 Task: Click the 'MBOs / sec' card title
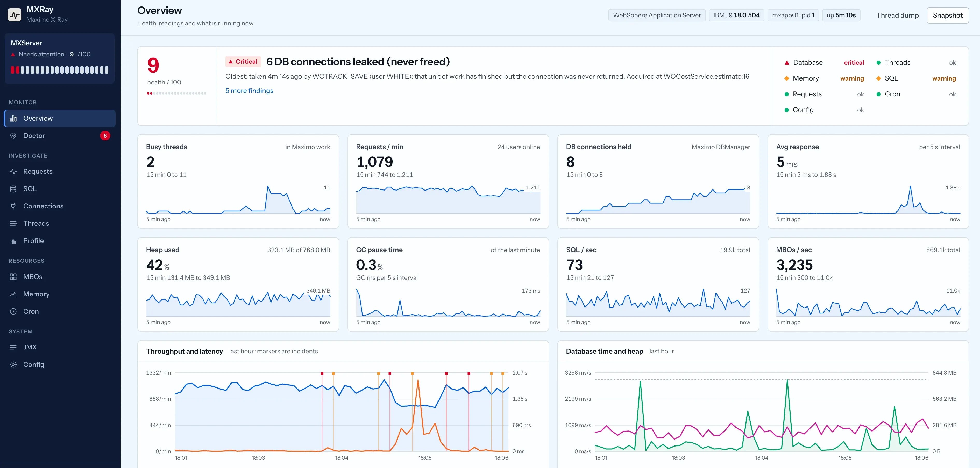point(794,250)
